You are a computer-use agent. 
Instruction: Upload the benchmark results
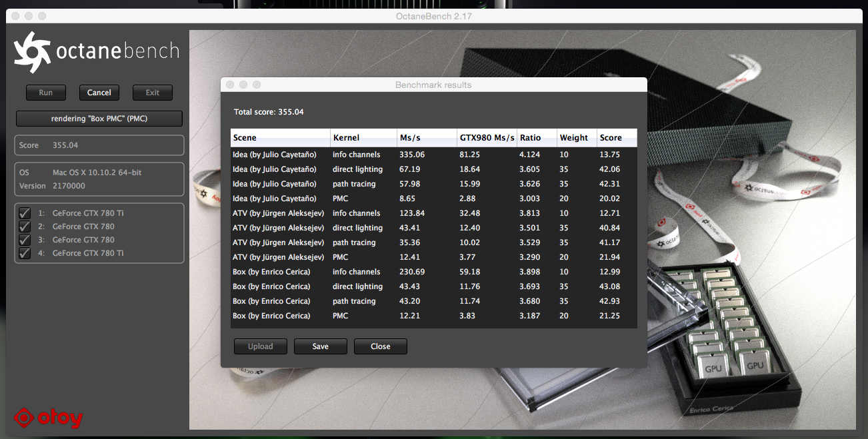click(x=261, y=346)
